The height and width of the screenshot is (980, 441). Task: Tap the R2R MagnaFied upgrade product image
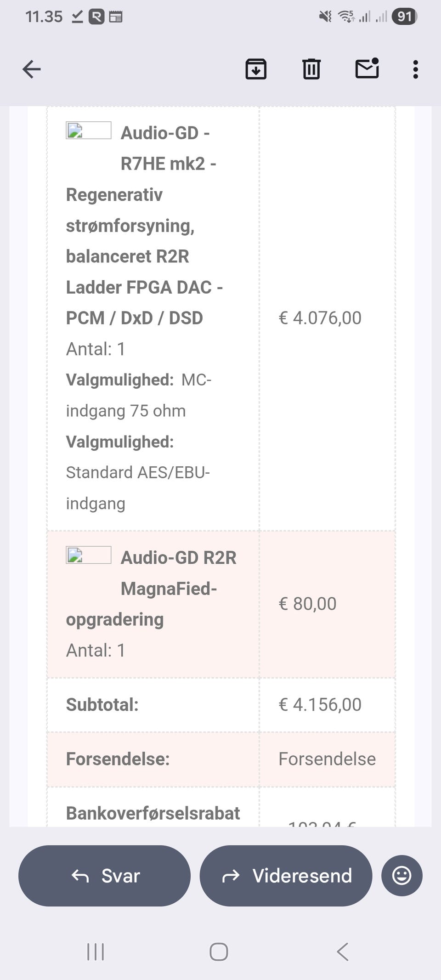point(88,555)
